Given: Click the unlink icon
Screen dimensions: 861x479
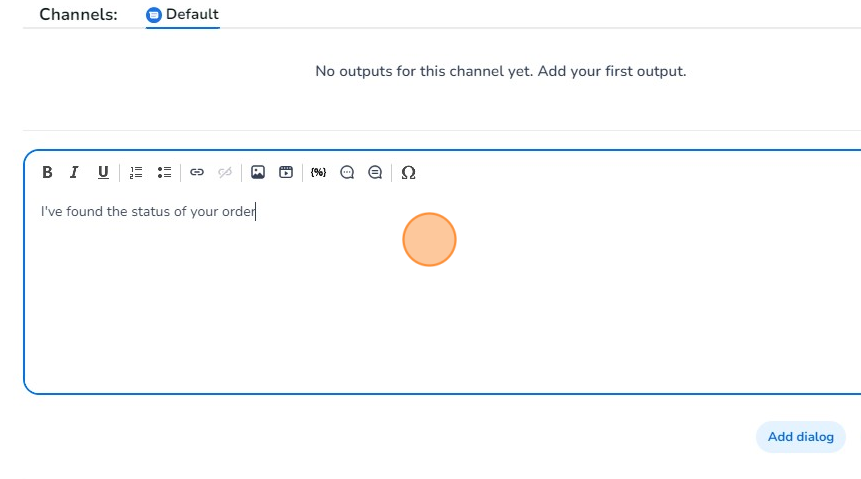Looking at the screenshot, I should pos(225,172).
